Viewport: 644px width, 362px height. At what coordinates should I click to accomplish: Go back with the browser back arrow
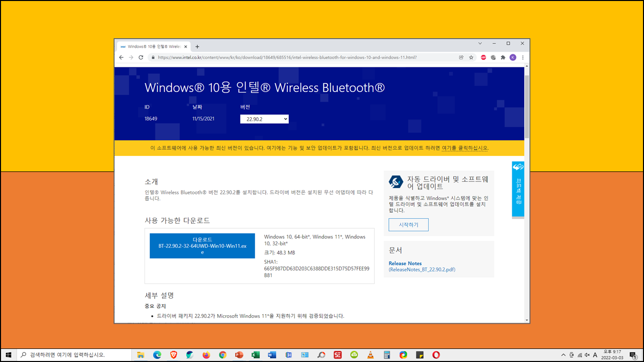pos(121,57)
